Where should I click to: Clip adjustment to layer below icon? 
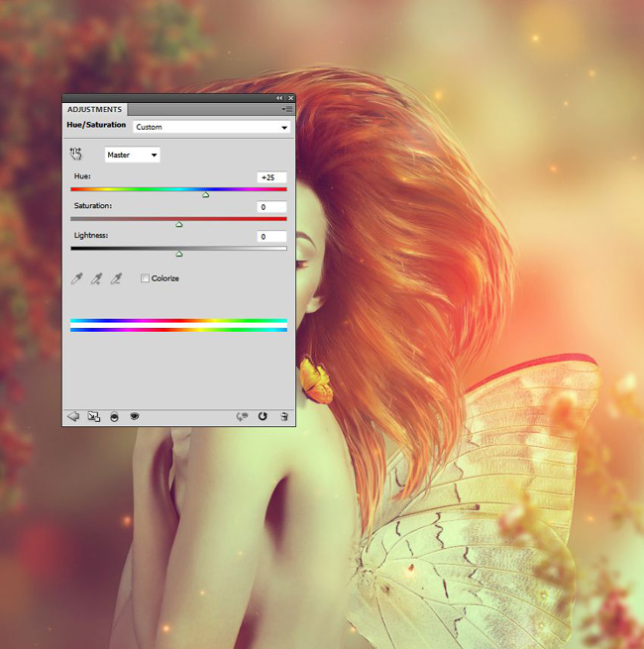coord(114,417)
